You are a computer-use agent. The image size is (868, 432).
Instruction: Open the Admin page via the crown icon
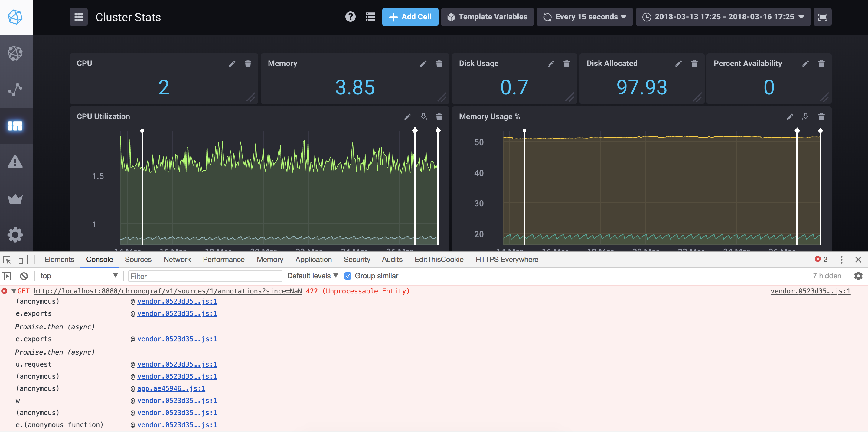click(x=15, y=199)
